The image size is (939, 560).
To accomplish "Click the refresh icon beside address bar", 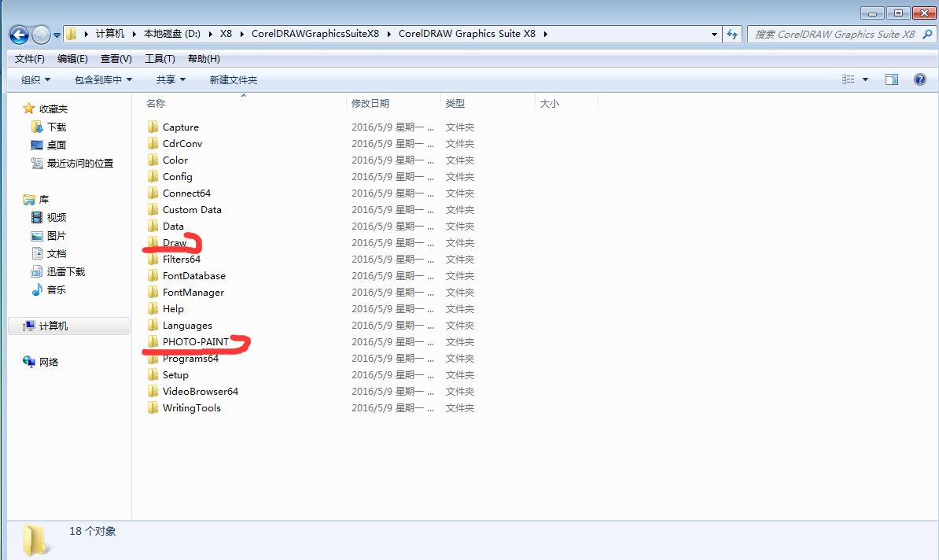I will 731,35.
